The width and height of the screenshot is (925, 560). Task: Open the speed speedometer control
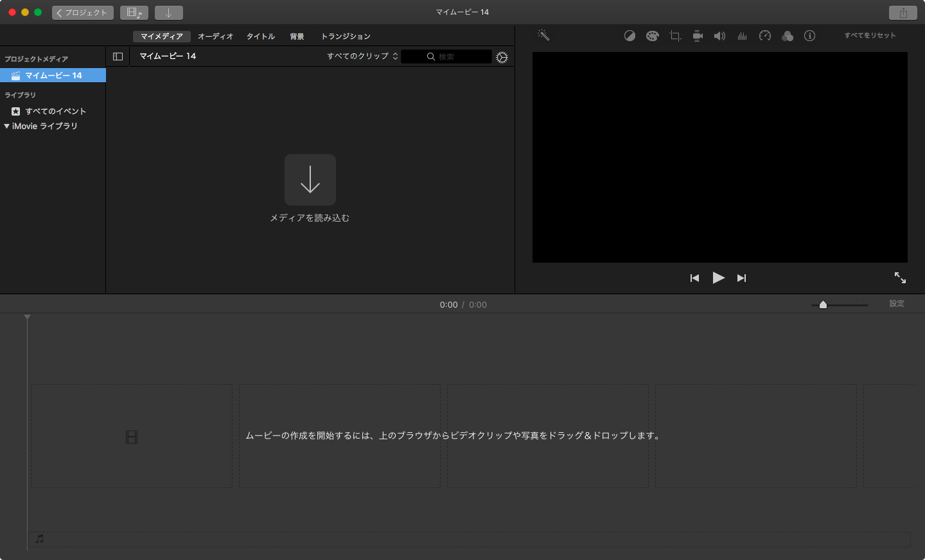[765, 36]
